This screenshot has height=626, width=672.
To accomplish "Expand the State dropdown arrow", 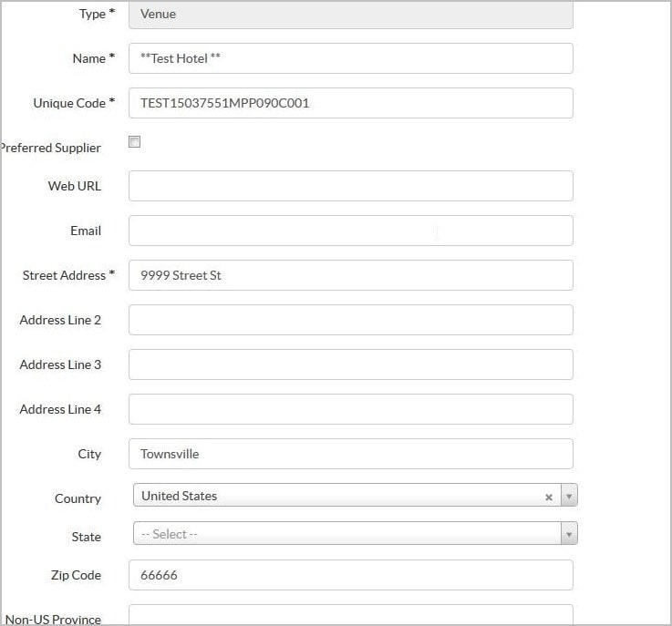I will click(569, 534).
